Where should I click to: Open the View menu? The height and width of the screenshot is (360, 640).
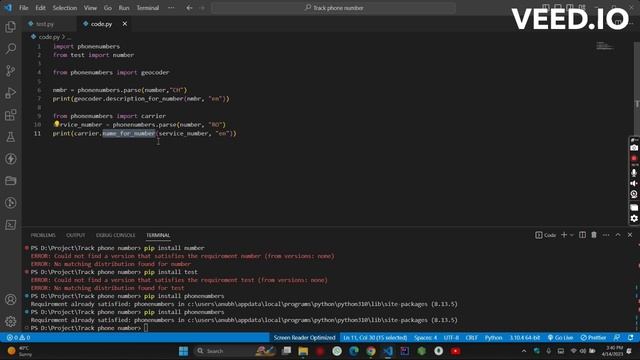[x=90, y=8]
